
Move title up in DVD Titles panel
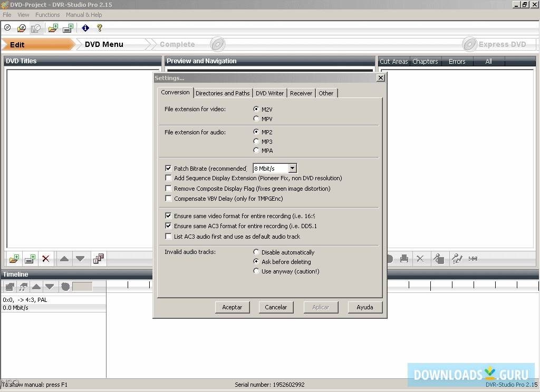pyautogui.click(x=64, y=259)
